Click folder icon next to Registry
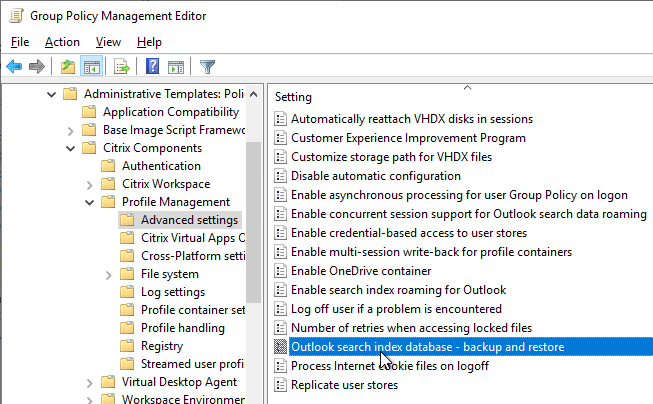This screenshot has height=404, width=653. pos(127,346)
